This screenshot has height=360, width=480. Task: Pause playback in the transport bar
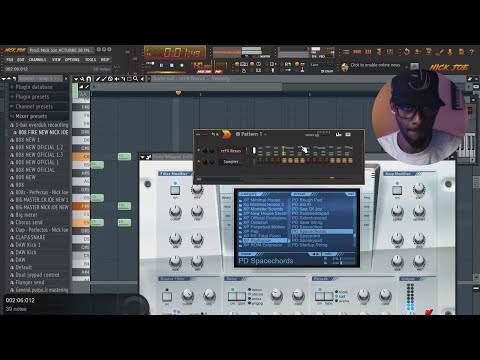coord(161,65)
